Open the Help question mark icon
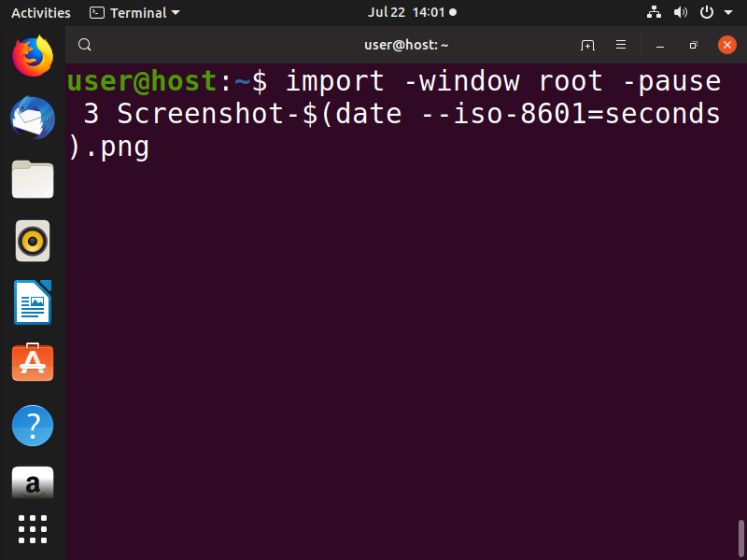 click(33, 426)
